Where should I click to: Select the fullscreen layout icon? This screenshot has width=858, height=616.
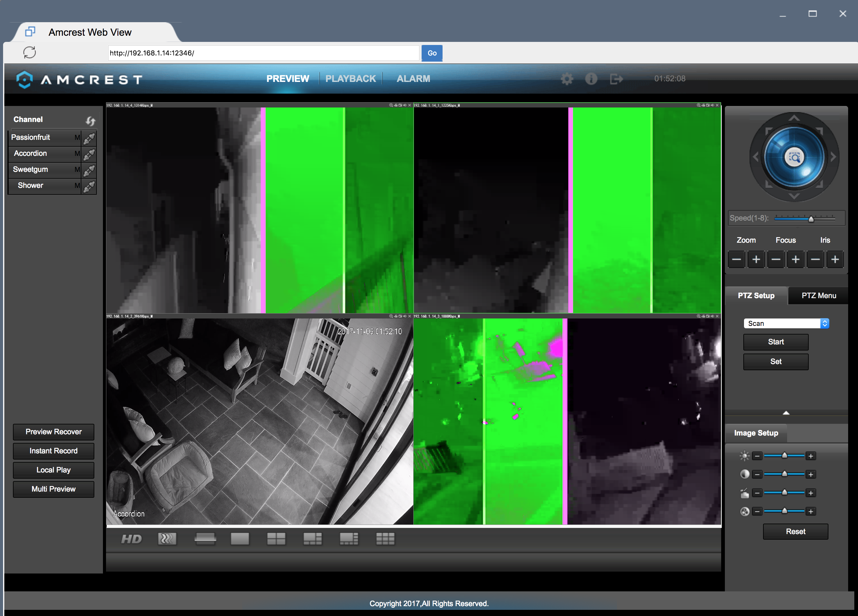pyautogui.click(x=206, y=539)
